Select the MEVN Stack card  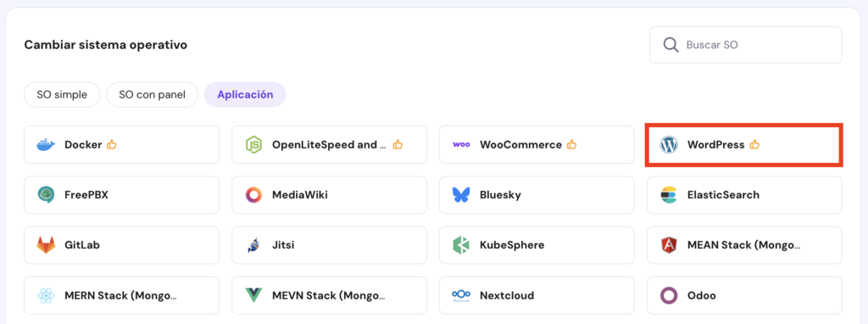(x=330, y=295)
